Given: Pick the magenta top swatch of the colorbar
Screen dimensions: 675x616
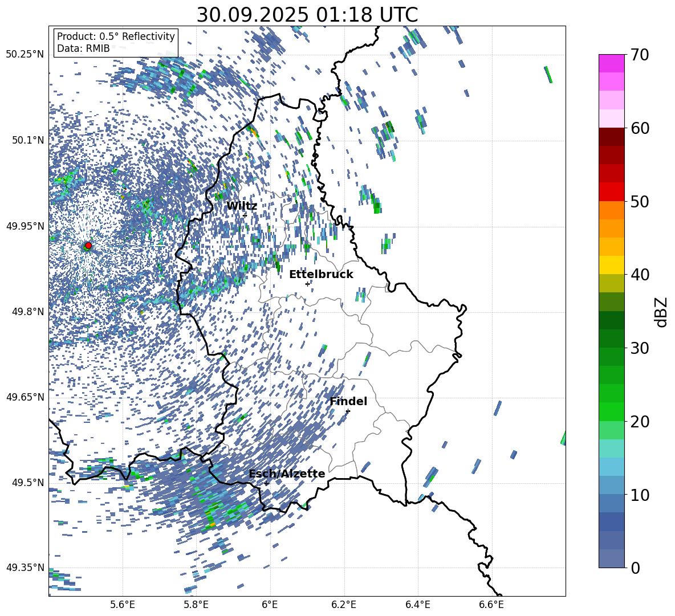Looking at the screenshot, I should click(612, 63).
